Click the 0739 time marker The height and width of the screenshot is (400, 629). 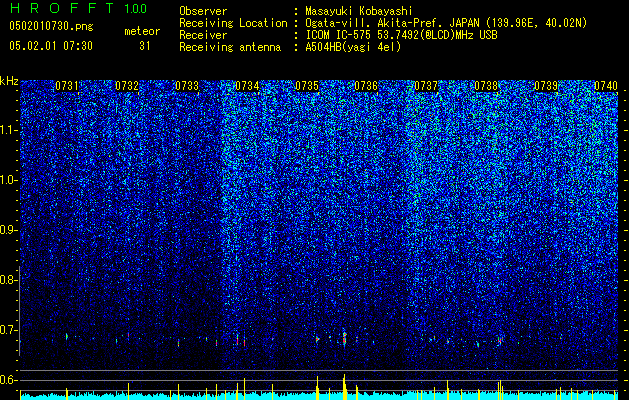(546, 86)
